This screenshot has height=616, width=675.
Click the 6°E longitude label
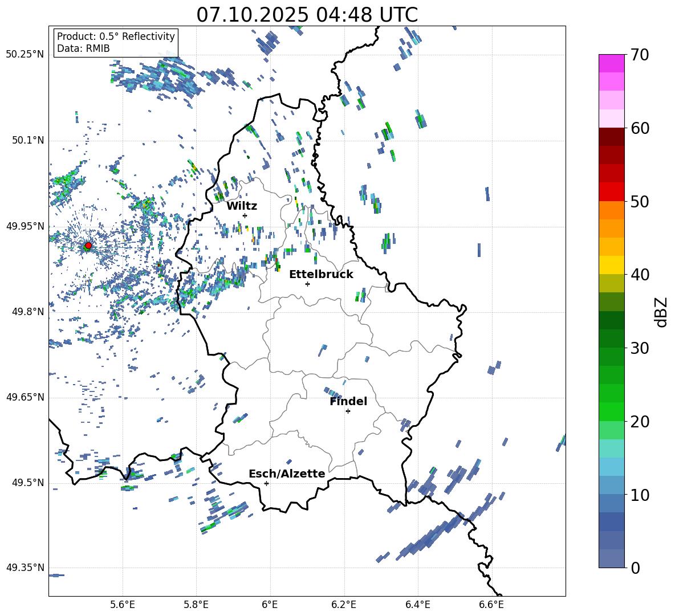click(270, 605)
